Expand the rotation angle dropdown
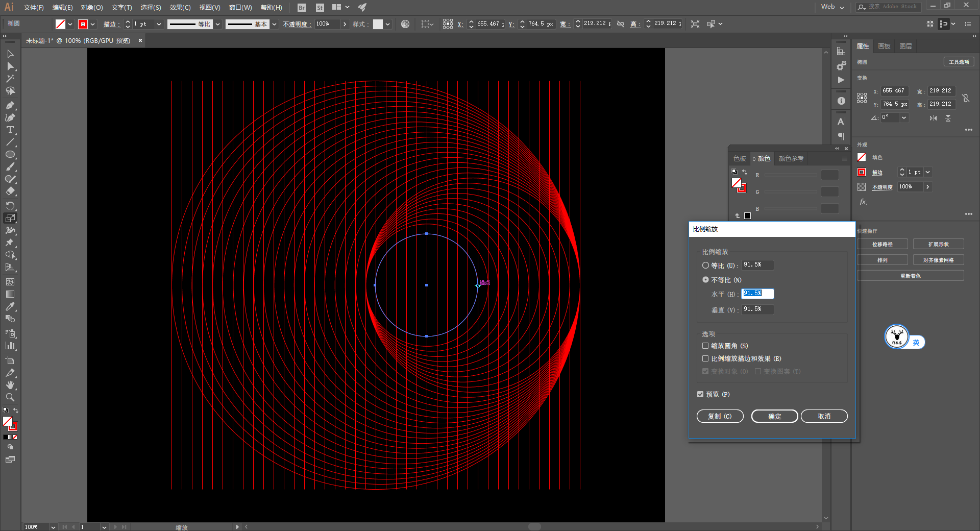Image resolution: width=980 pixels, height=531 pixels. (904, 117)
